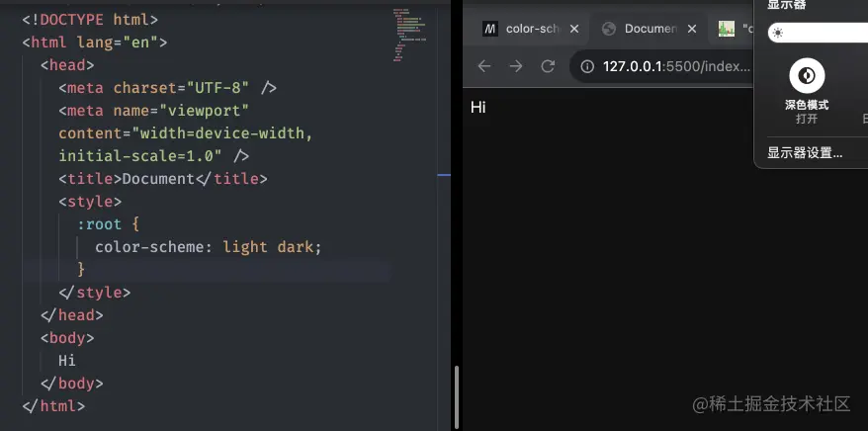The image size is (868, 431).
Task: Close the color-sch tab
Action: point(574,29)
